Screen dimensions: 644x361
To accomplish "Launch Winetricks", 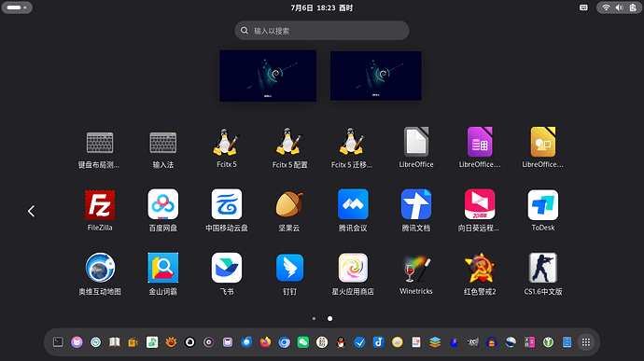I will [x=416, y=274].
